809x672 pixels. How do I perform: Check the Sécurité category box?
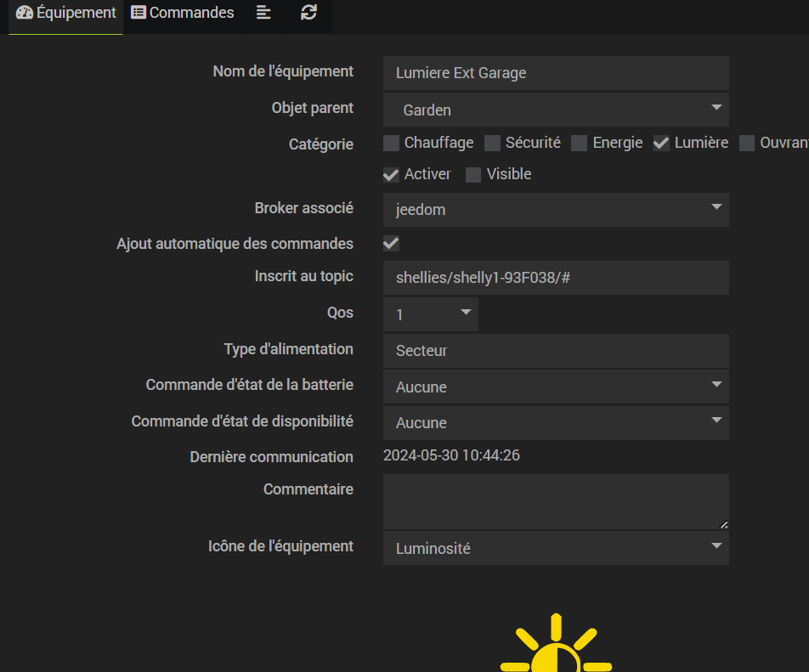click(492, 144)
